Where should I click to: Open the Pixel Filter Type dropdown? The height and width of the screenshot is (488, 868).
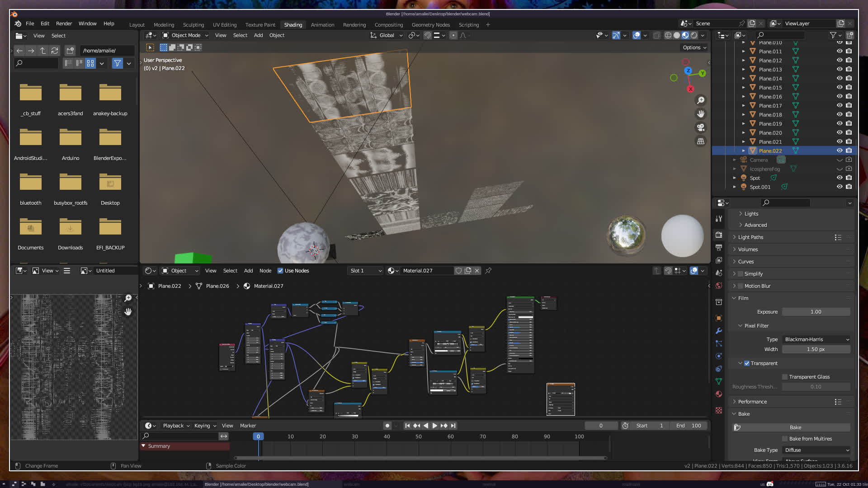click(816, 339)
